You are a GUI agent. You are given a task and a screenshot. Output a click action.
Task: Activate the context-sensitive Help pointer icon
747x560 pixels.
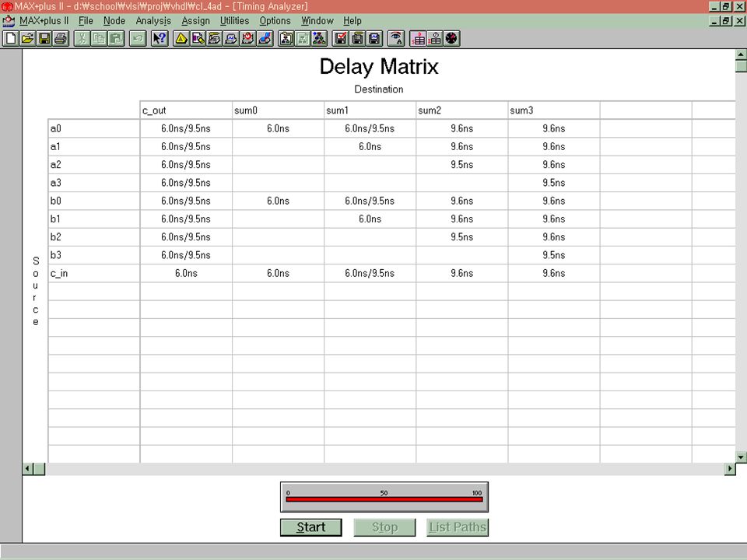160,39
